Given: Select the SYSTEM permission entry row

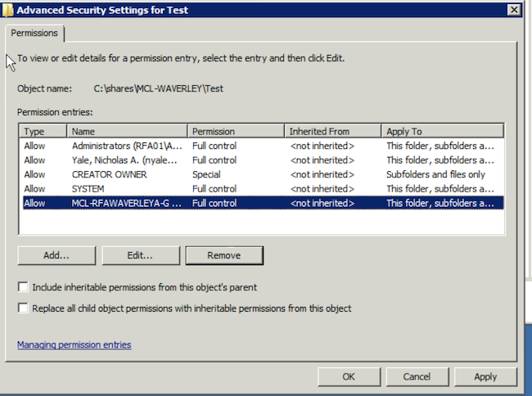Looking at the screenshot, I should tap(262, 189).
